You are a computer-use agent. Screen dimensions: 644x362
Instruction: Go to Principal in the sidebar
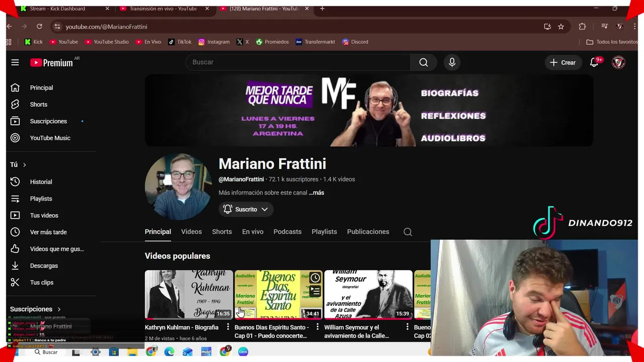tap(41, 87)
